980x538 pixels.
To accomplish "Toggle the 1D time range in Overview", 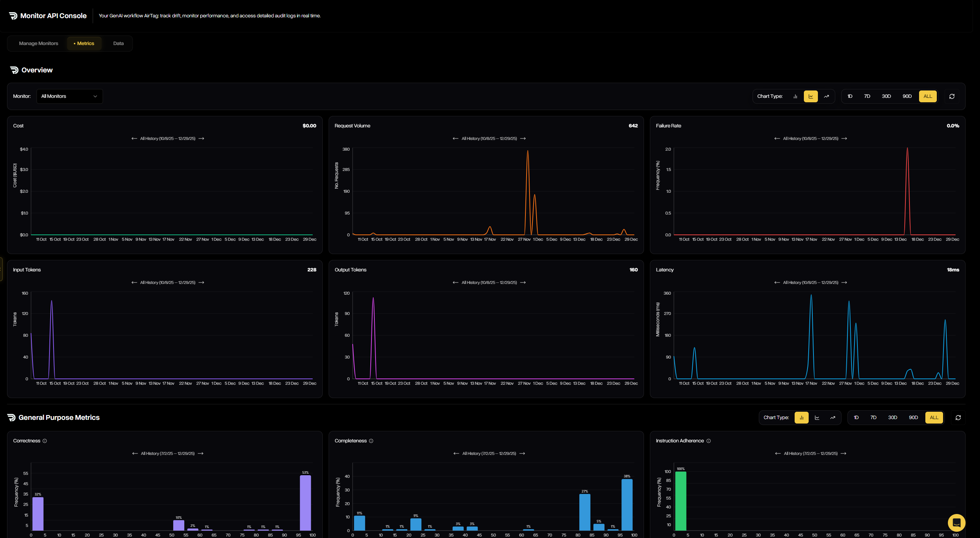I will [850, 96].
